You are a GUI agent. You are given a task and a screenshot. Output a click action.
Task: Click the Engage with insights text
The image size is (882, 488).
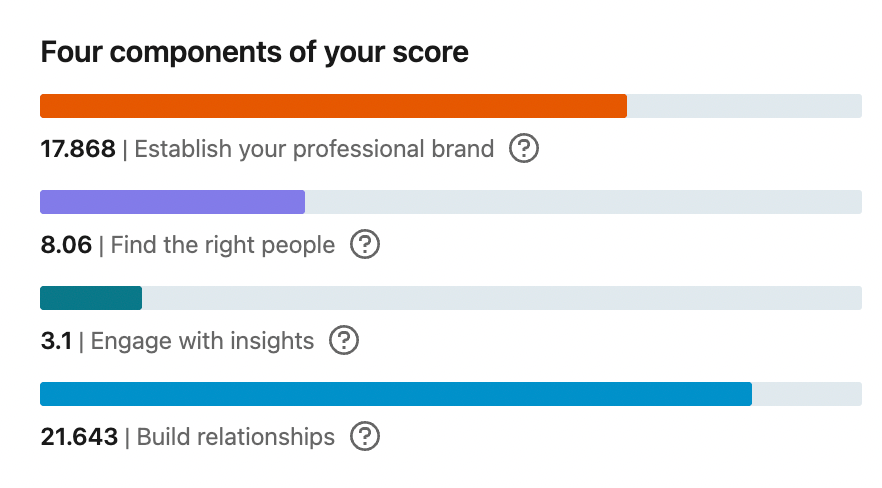pyautogui.click(x=202, y=341)
